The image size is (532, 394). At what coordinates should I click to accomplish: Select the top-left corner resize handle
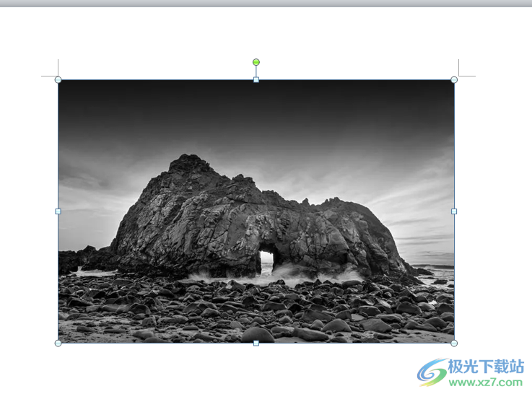[58, 79]
